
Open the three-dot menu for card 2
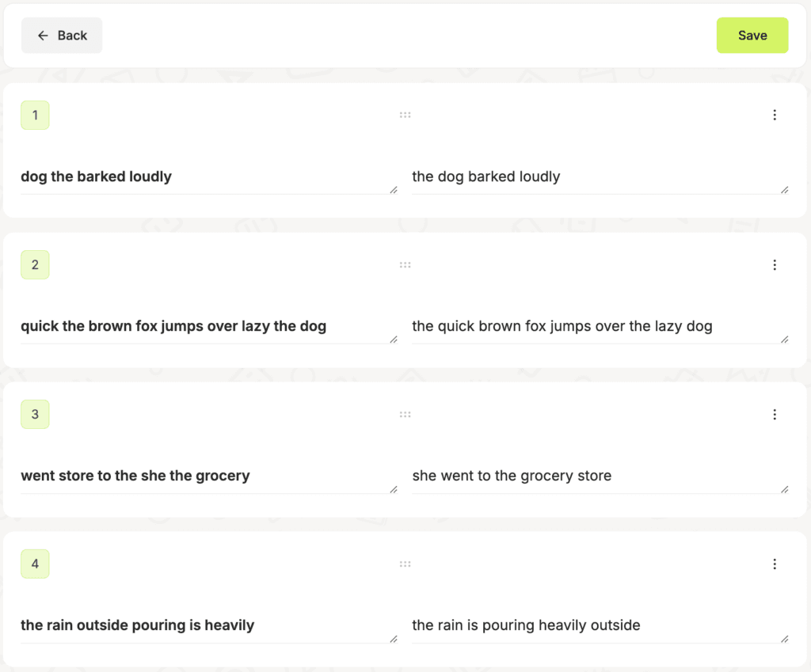click(x=775, y=264)
